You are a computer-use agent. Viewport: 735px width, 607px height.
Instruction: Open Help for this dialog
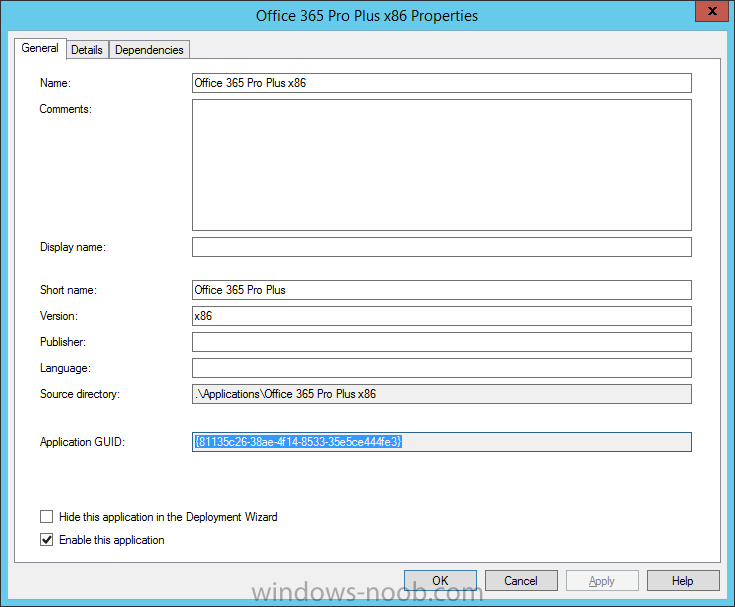(683, 581)
